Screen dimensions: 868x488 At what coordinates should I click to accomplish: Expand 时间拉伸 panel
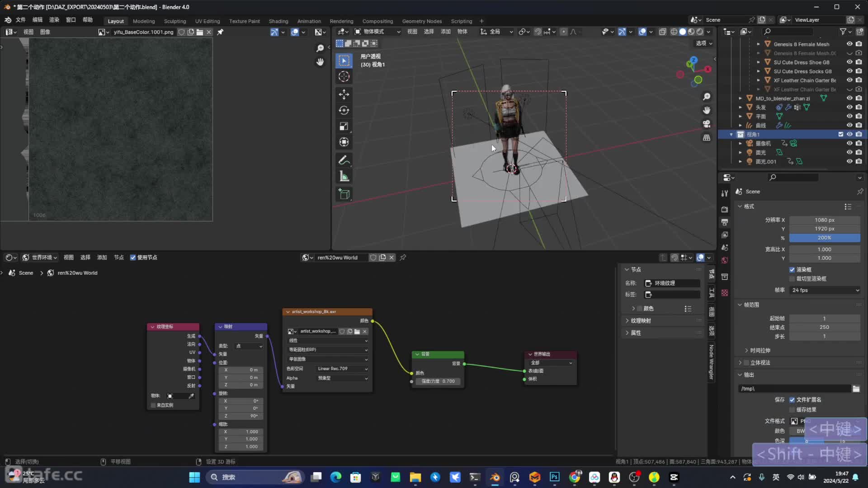(760, 351)
